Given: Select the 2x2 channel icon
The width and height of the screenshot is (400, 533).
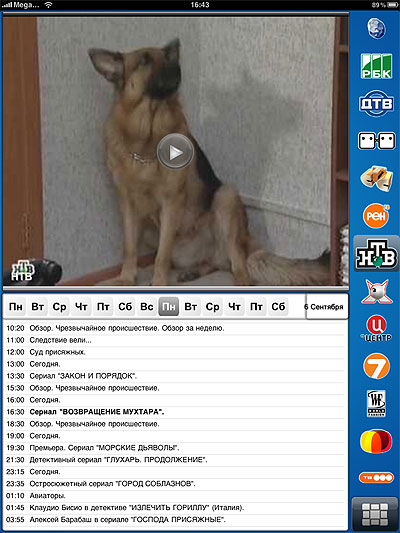Looking at the screenshot, I should tap(376, 141).
